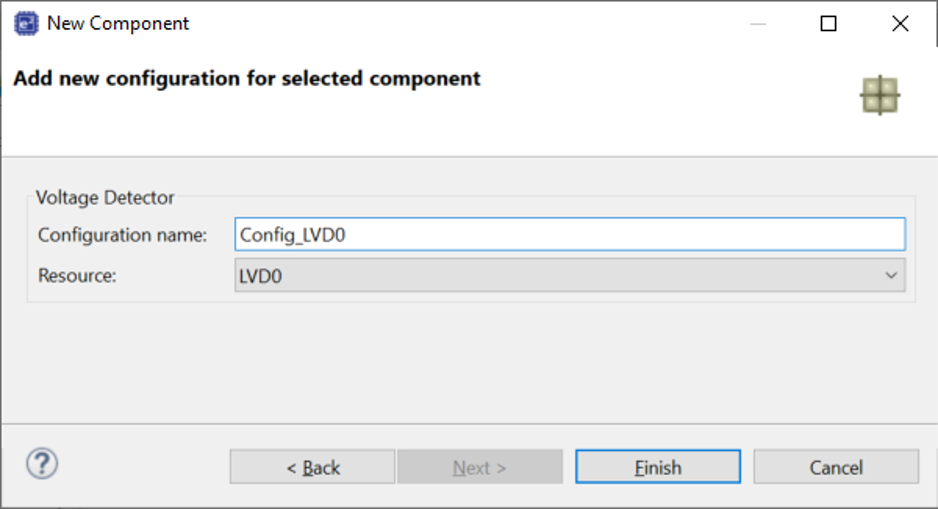Click the Configuration name label
Viewport: 938px width, 509px height.
[x=123, y=235]
